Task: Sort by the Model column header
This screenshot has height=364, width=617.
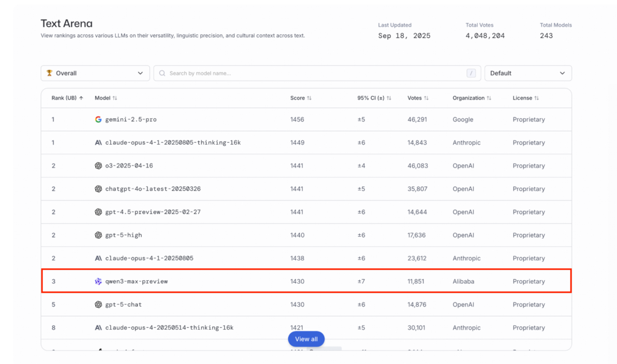Action: pos(106,98)
